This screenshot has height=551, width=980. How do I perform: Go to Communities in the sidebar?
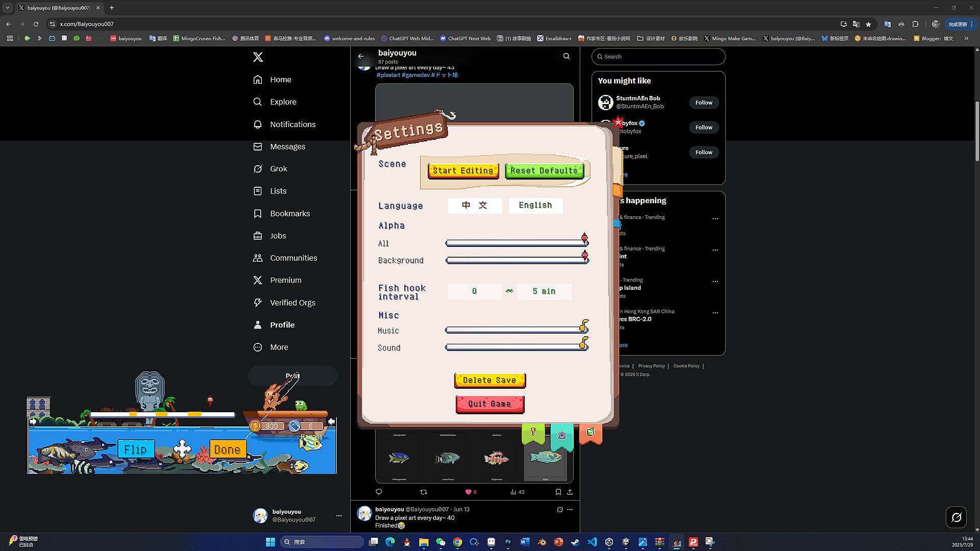(x=293, y=258)
